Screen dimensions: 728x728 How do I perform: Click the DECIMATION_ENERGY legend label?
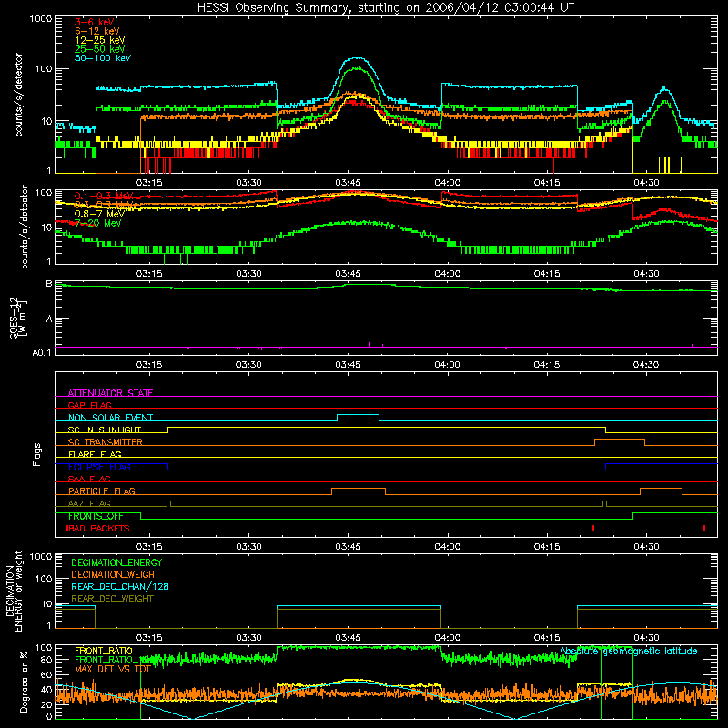116,562
